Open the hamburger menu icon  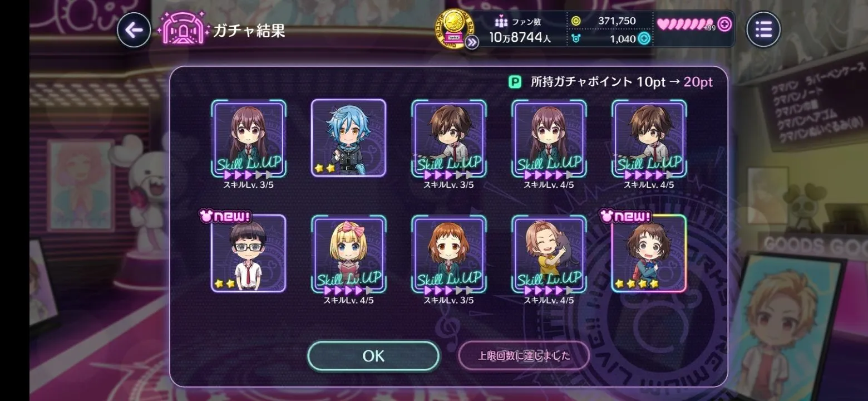763,29
